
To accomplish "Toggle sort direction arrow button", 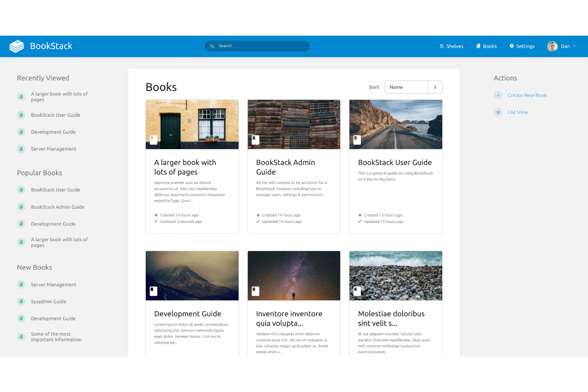I will 435,87.
